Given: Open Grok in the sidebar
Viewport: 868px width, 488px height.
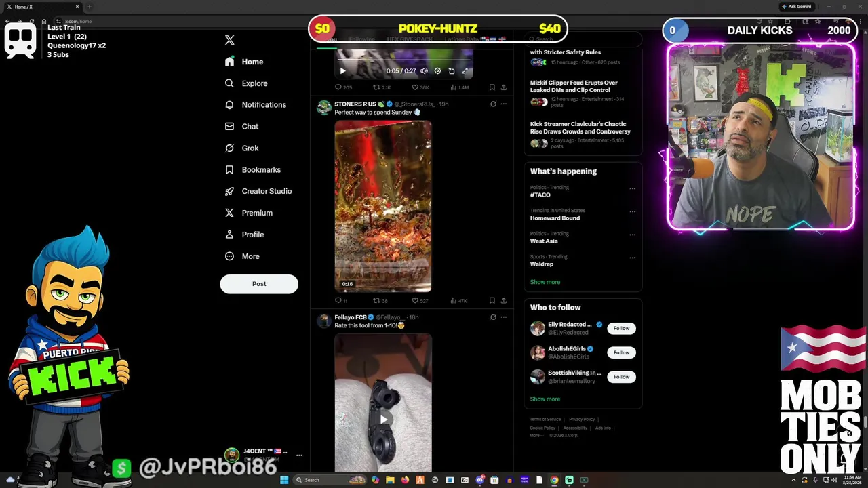Looking at the screenshot, I should click(241, 148).
